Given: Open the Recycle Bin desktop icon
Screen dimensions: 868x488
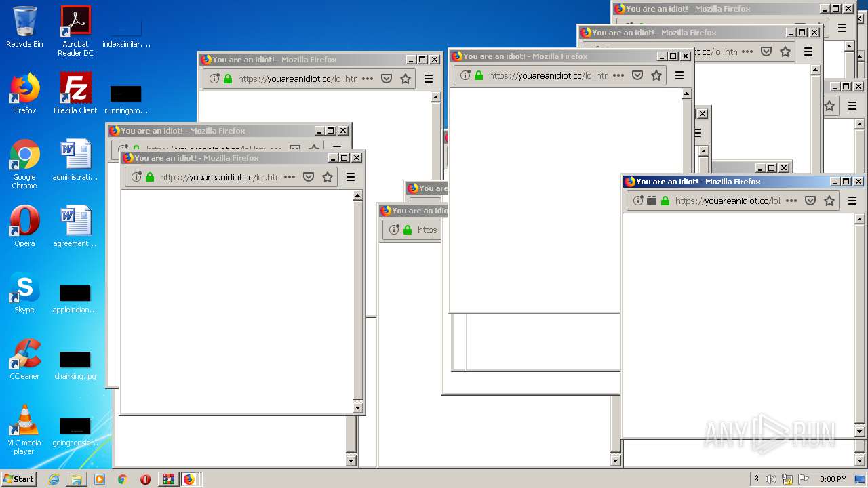Looking at the screenshot, I should (24, 27).
